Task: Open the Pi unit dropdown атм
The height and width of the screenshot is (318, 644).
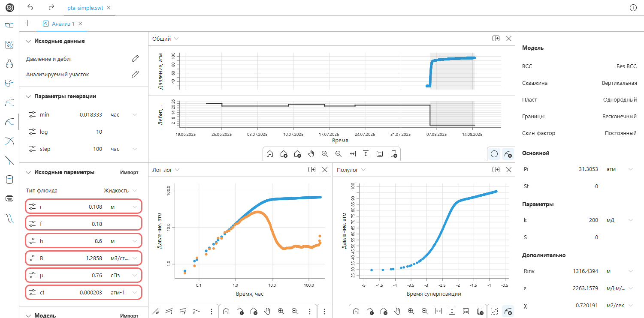Action: 630,169
